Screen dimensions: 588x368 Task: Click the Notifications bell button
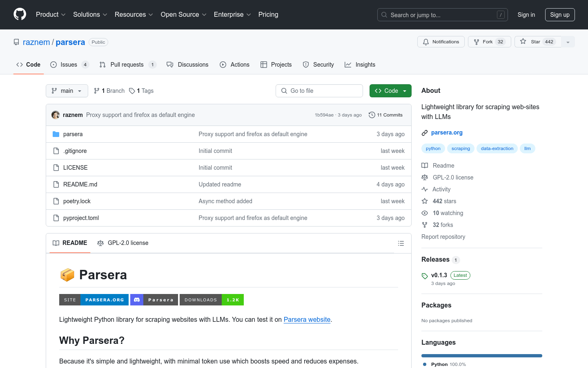pyautogui.click(x=441, y=42)
